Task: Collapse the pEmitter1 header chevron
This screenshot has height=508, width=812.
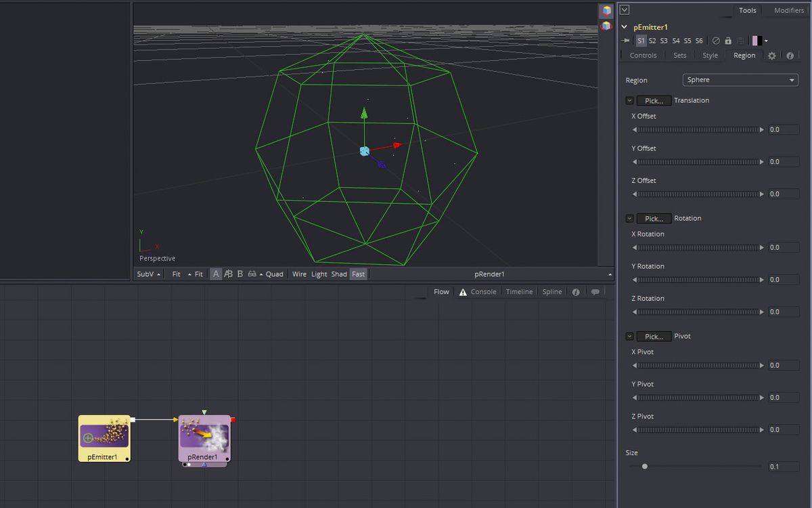Action: pos(624,27)
